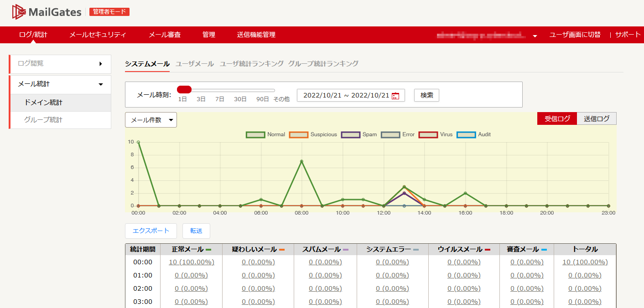Click the エクスポート button
This screenshot has width=644, height=308.
pos(151,231)
